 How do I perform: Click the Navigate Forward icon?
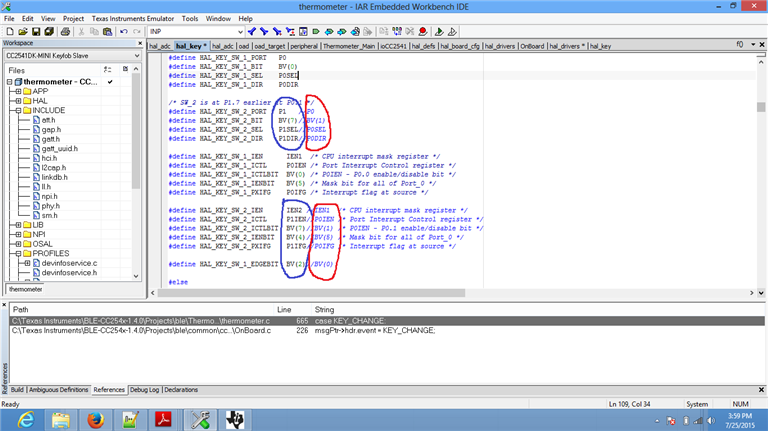click(368, 32)
